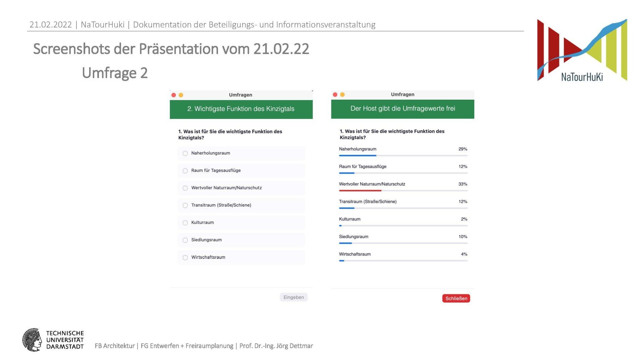Close the right Umfragen results window
Screen dimensions: 644x362
point(335,95)
